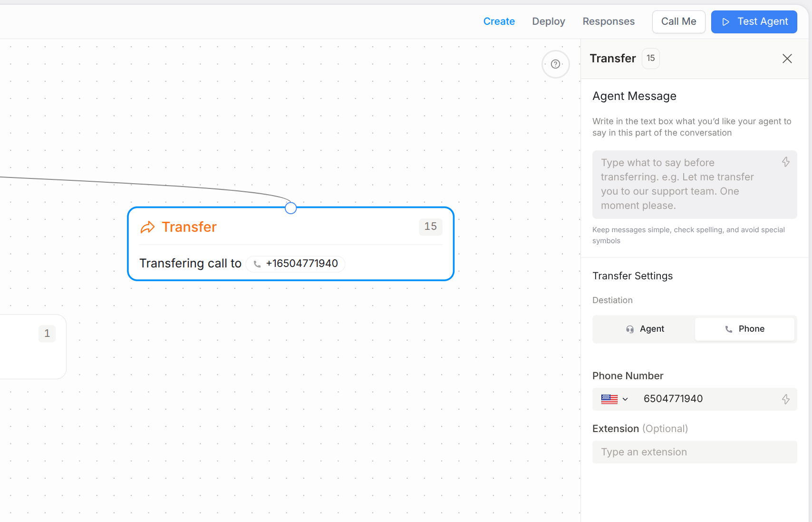Click the lightning icon next to phone number field
The image size is (812, 522).
coord(785,399)
